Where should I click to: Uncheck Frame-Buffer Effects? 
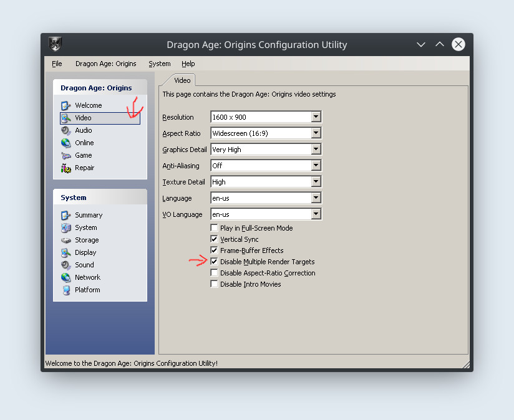[x=214, y=251]
